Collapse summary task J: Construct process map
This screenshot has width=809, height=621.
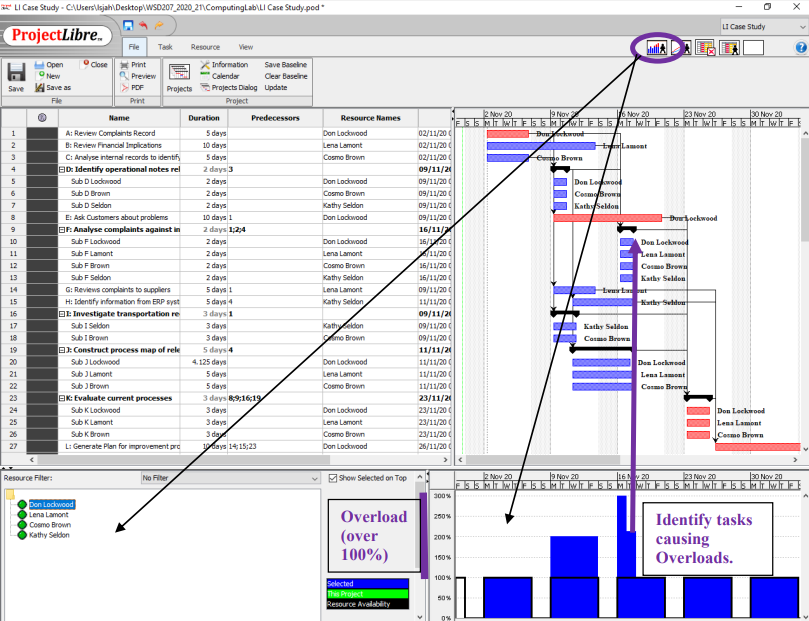62,350
